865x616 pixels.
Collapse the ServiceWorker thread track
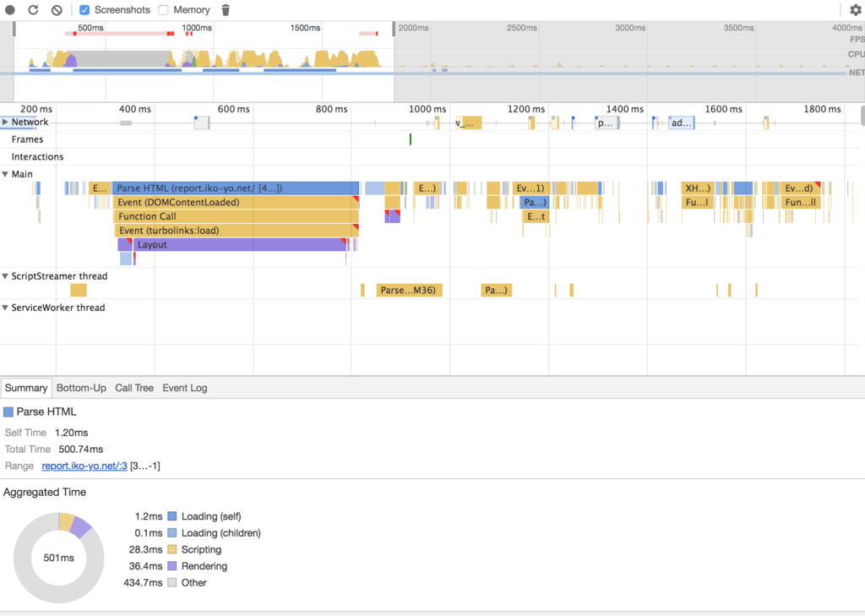[5, 308]
